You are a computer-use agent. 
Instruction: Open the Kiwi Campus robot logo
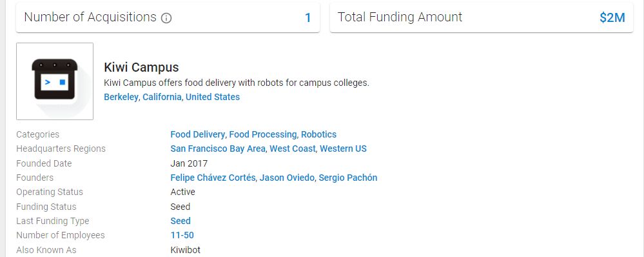[x=55, y=81]
